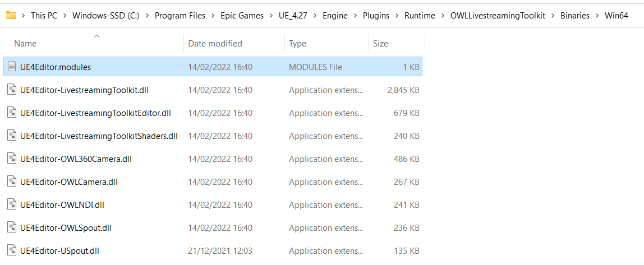Select UE4Editor-LivestreamingToolkitShaders.dll file name
This screenshot has height=265, width=644.
99,136
